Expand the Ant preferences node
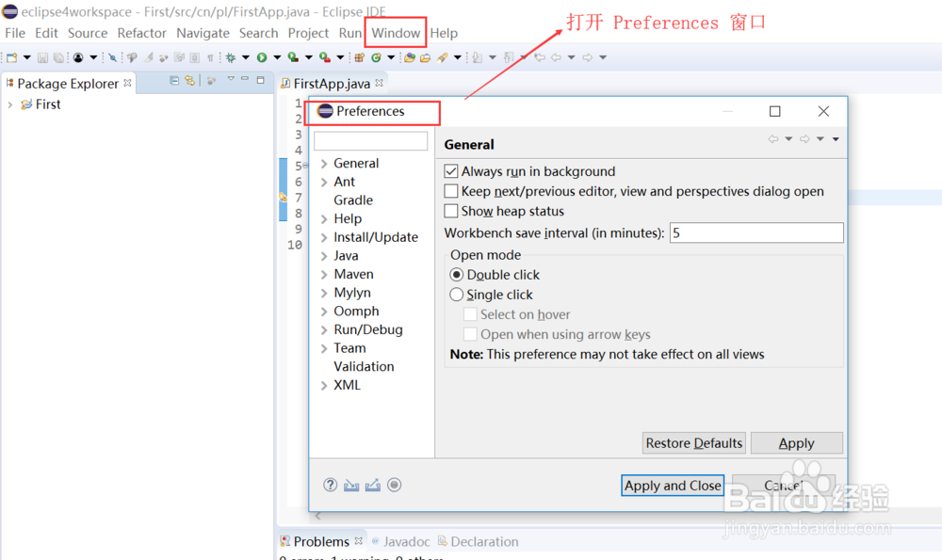 (x=324, y=183)
